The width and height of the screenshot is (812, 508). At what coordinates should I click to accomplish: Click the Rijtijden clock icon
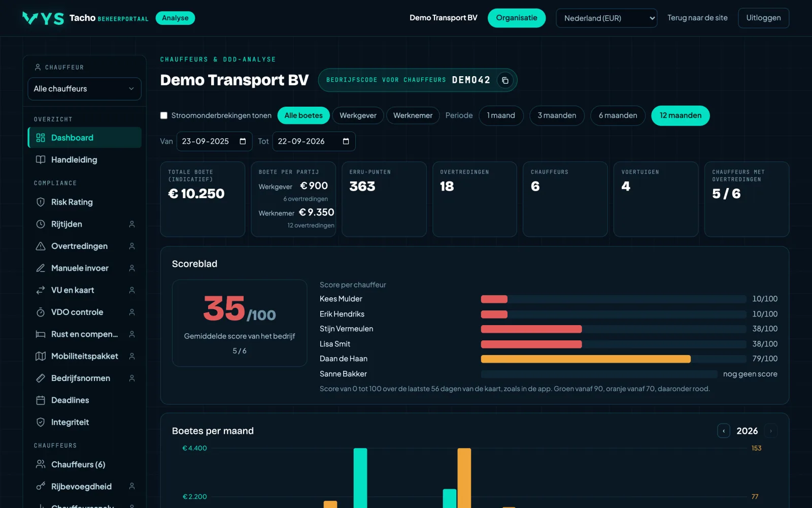(41, 224)
